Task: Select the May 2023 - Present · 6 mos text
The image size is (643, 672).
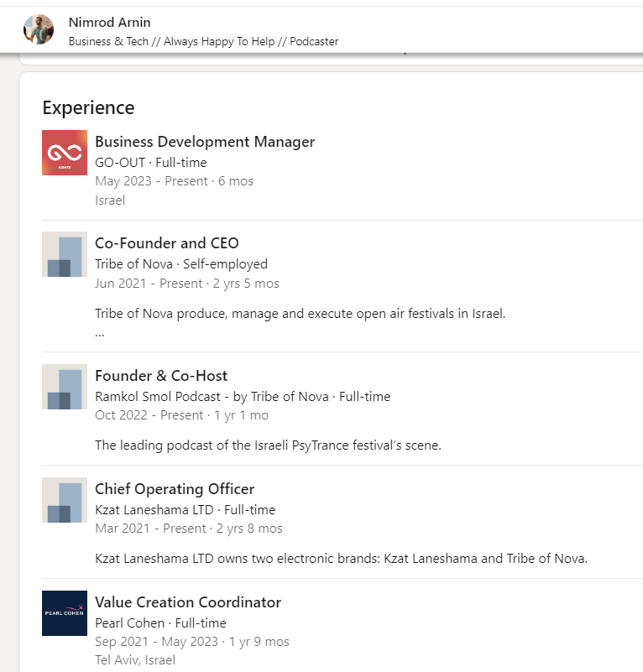Action: point(174,181)
